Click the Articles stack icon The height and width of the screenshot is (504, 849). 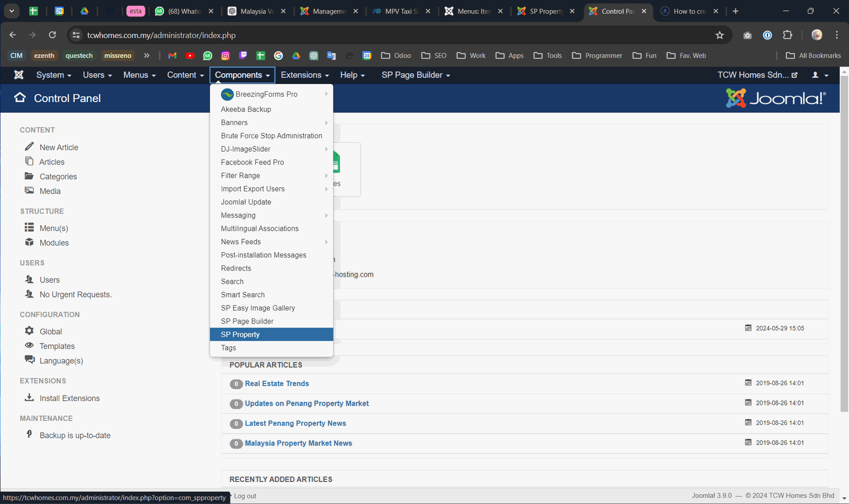click(x=29, y=161)
